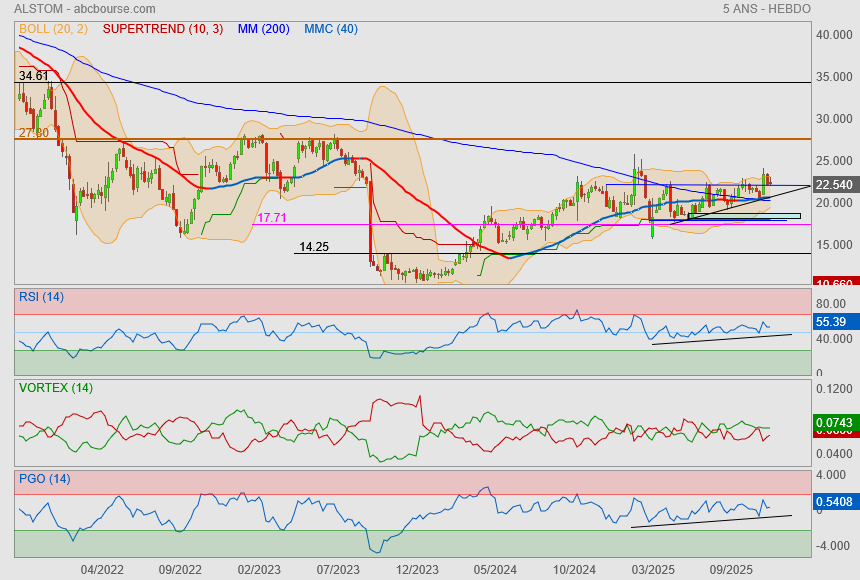Click the VORTEX (14) indicator title
The image size is (860, 580).
click(x=55, y=388)
